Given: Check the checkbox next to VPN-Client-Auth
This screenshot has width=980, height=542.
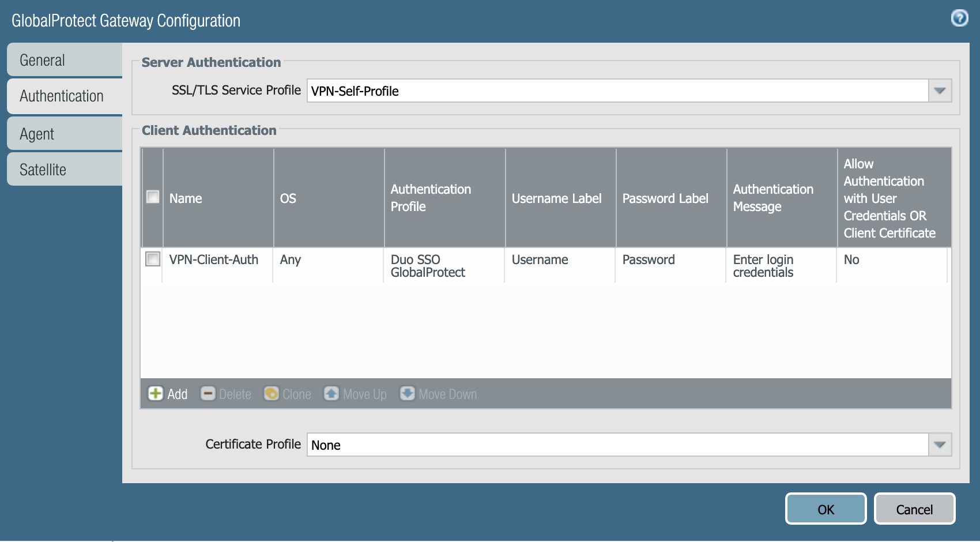Looking at the screenshot, I should (x=153, y=259).
